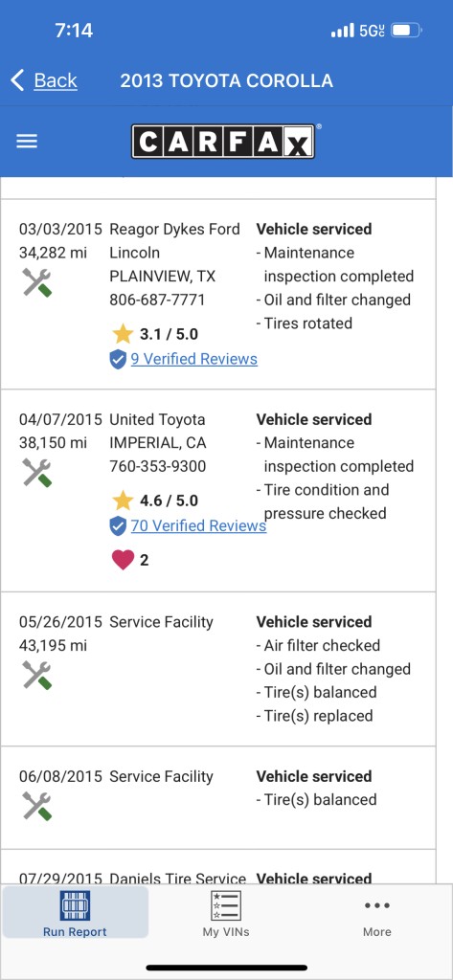Tap the 3.1 / 5.0 star rating
453x980 pixels.
(x=155, y=334)
